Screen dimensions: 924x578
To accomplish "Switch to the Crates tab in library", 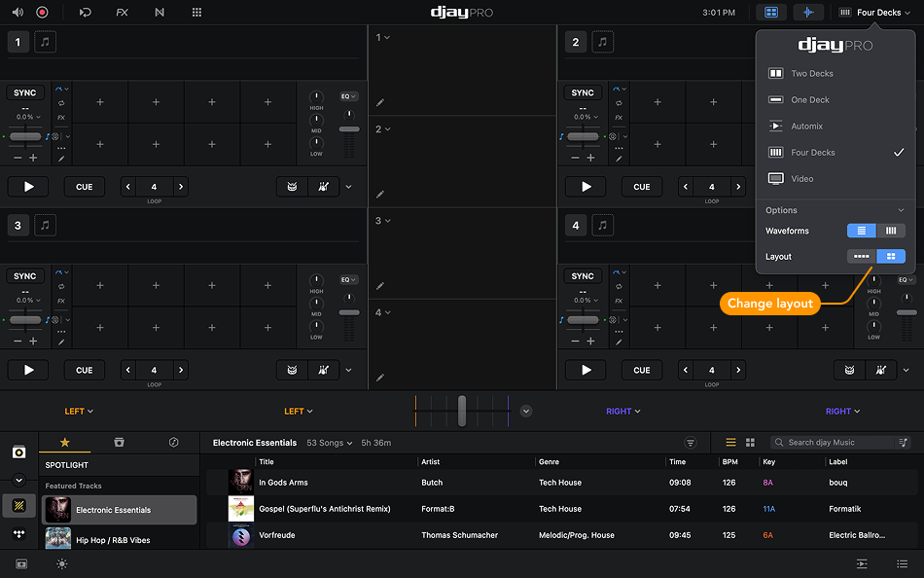I will (119, 443).
